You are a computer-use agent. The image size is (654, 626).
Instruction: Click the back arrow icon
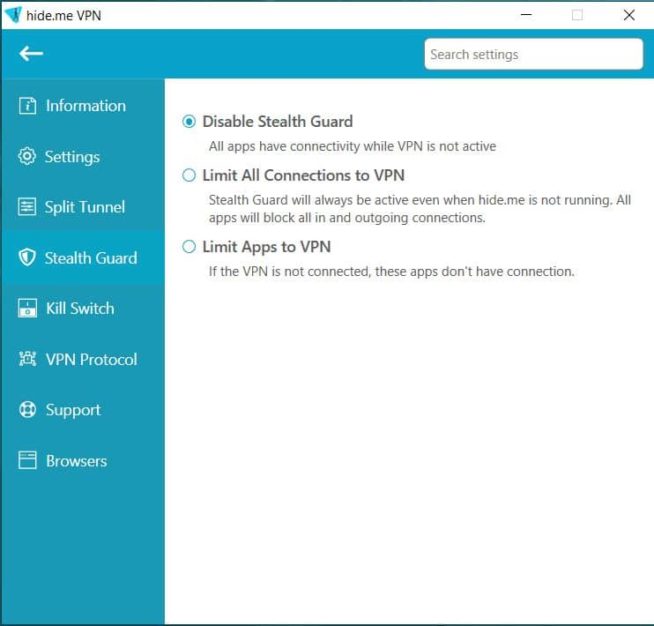coord(31,53)
